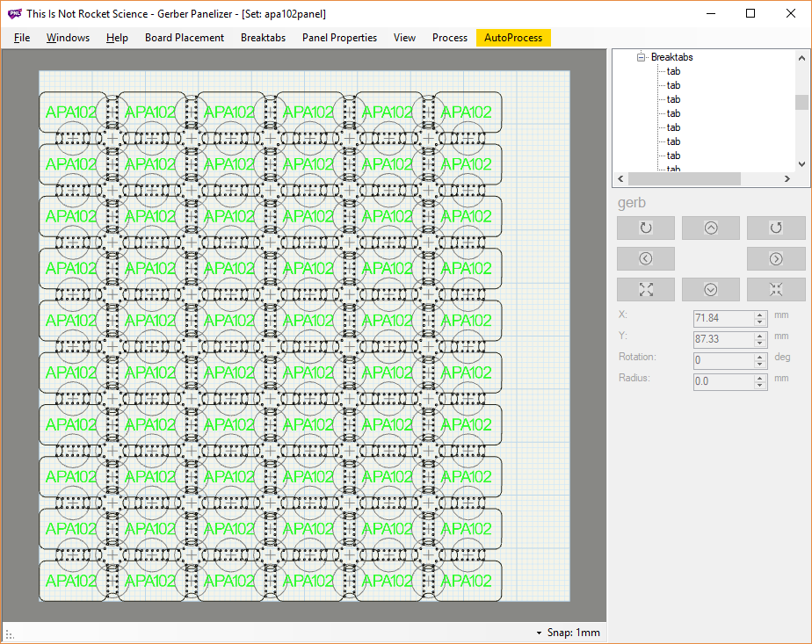This screenshot has height=644, width=812.
Task: Click the tree panel's horizontal scrollbar thumb
Action: point(684,178)
